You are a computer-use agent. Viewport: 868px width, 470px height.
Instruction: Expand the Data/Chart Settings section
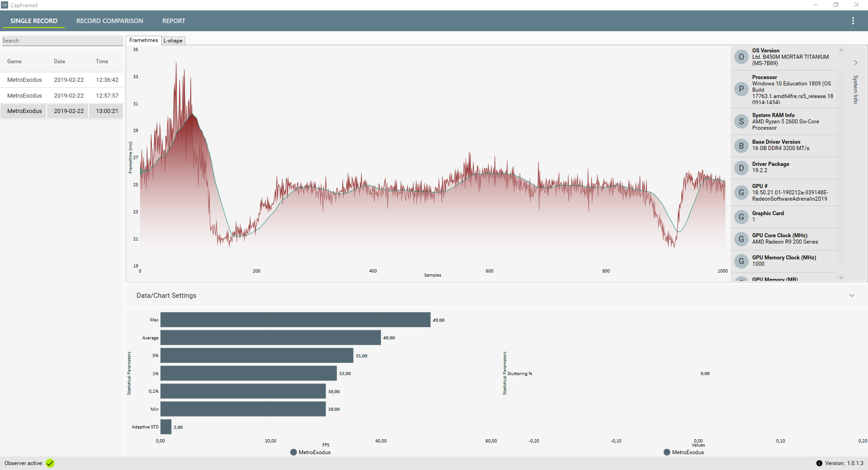pyautogui.click(x=852, y=296)
